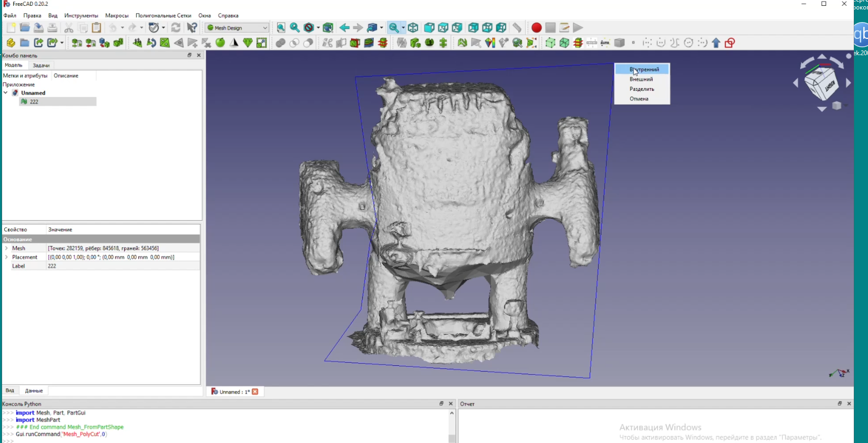Screen dimensions: 868x443
Task: Switch to the Данные property tab
Action: 34,391
